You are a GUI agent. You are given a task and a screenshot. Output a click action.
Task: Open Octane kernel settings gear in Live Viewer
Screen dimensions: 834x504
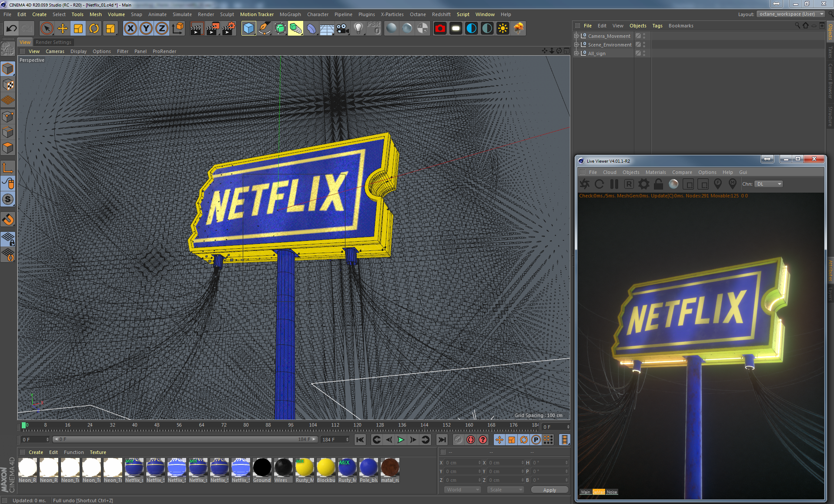tap(643, 184)
